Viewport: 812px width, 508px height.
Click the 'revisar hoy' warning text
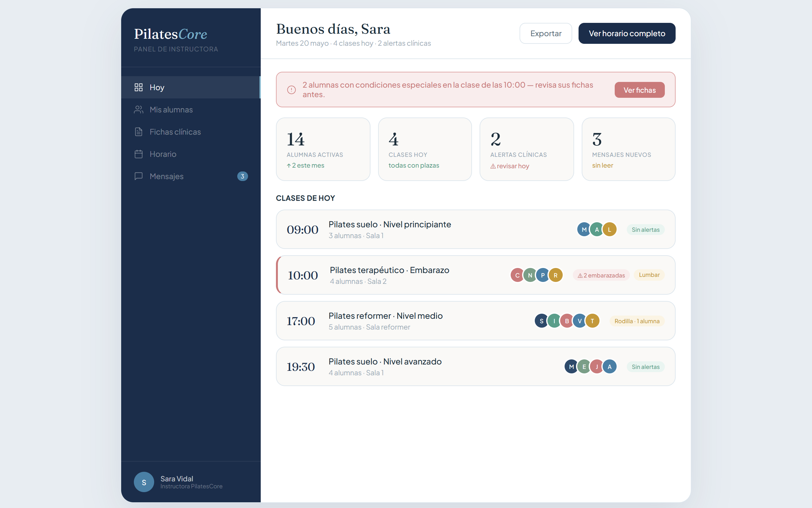[510, 166]
